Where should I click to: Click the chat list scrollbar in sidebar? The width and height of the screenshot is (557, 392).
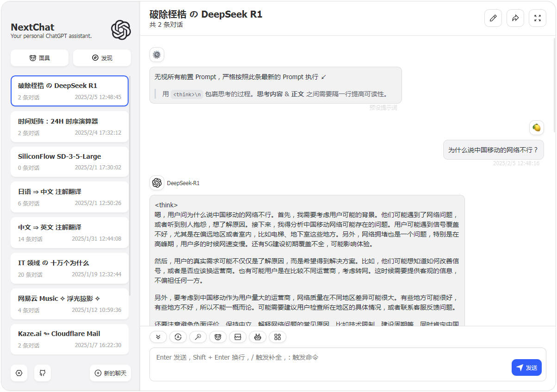point(130,185)
